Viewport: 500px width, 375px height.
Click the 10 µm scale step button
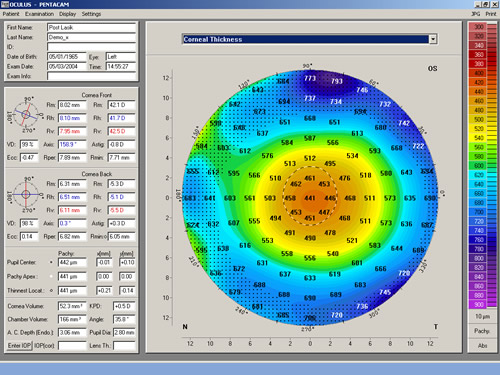tap(482, 316)
